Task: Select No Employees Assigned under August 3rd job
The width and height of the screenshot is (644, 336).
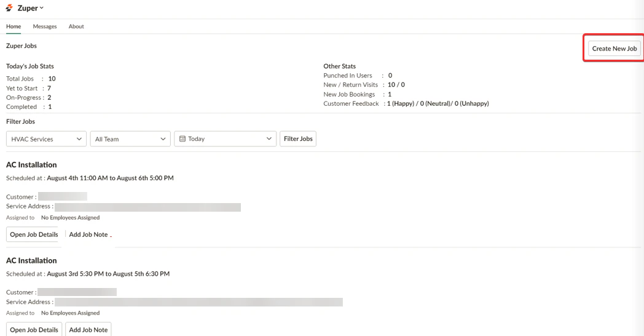Action: click(x=70, y=313)
